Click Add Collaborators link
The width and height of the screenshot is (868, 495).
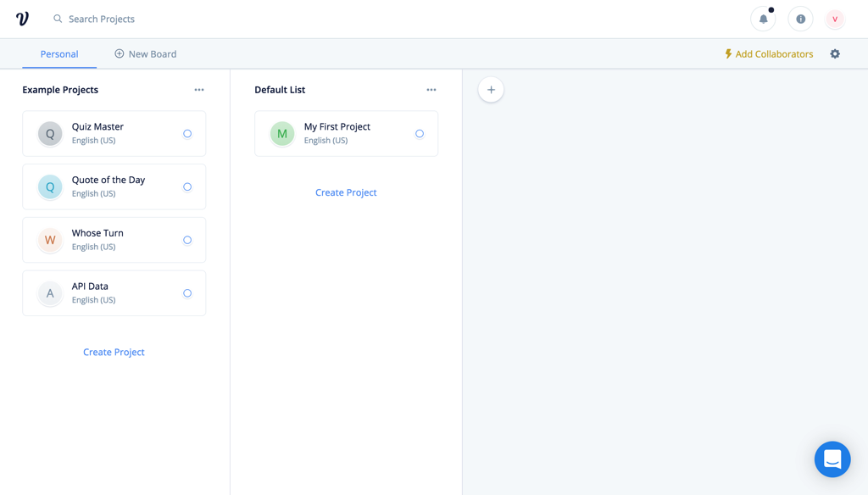pyautogui.click(x=768, y=54)
